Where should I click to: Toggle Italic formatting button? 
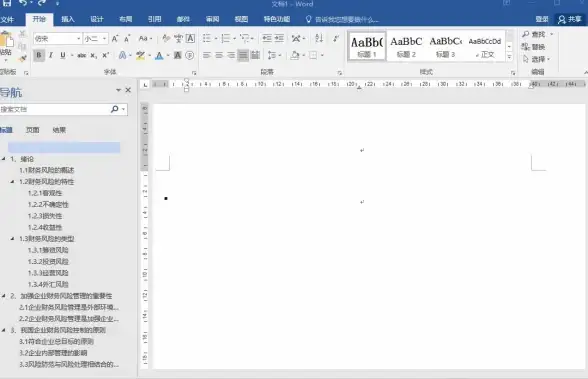point(51,55)
